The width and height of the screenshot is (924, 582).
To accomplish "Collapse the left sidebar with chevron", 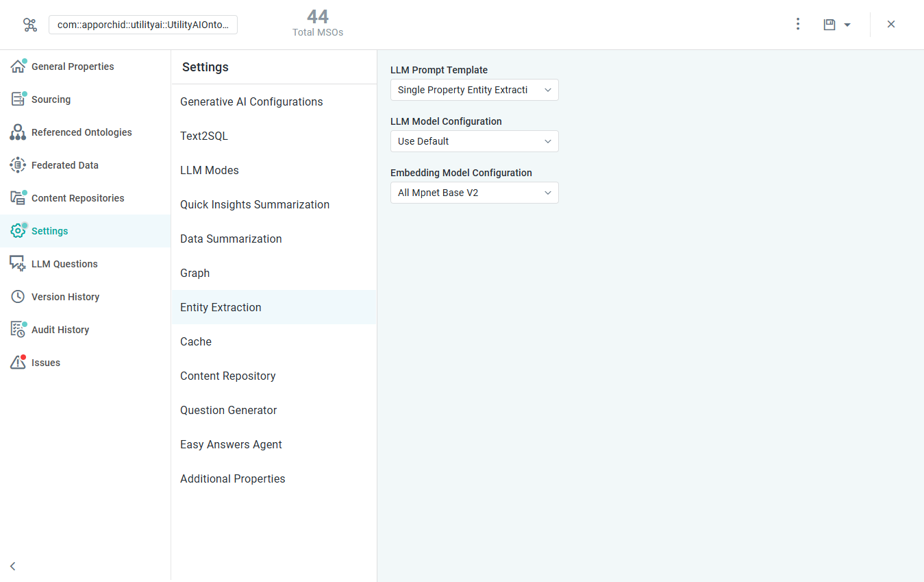I will [13, 566].
